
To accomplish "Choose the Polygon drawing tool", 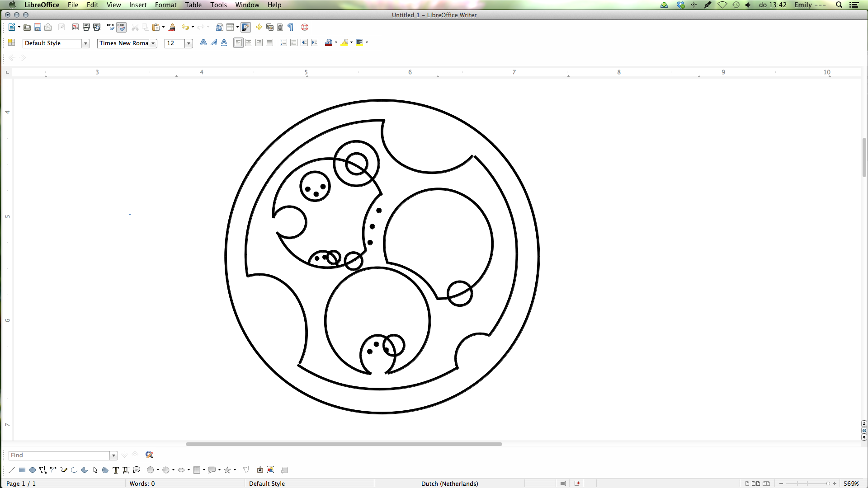I will [43, 470].
